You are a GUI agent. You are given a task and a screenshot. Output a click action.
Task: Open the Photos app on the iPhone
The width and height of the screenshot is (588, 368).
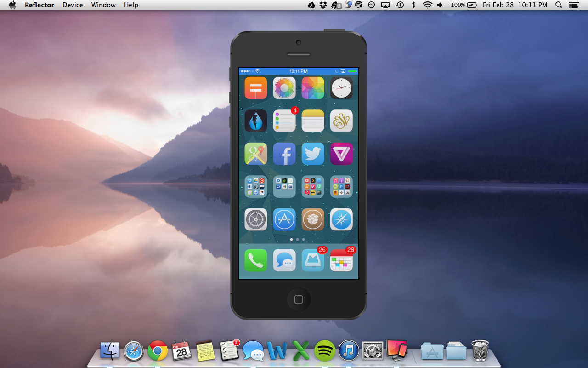313,88
